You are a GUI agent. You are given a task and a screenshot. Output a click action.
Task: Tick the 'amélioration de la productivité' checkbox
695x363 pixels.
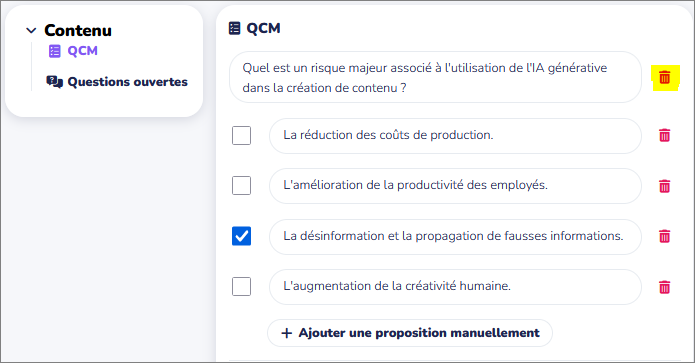(242, 186)
